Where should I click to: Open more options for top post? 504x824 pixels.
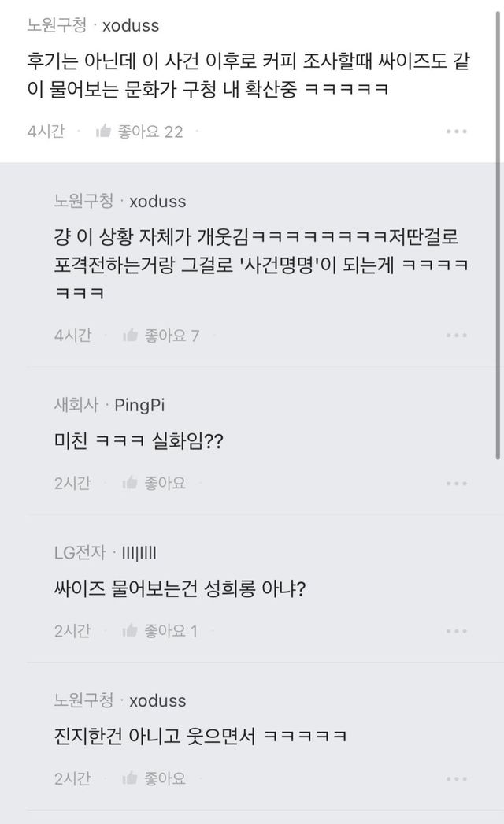coord(456,132)
